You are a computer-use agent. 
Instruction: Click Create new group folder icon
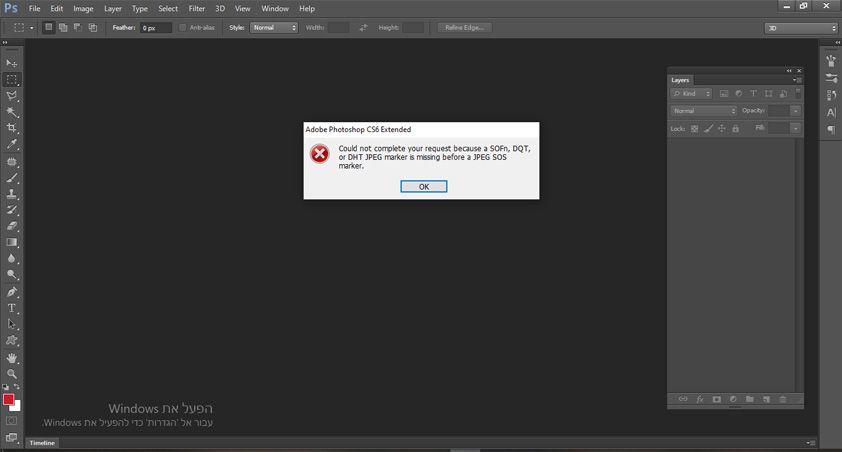pos(750,399)
